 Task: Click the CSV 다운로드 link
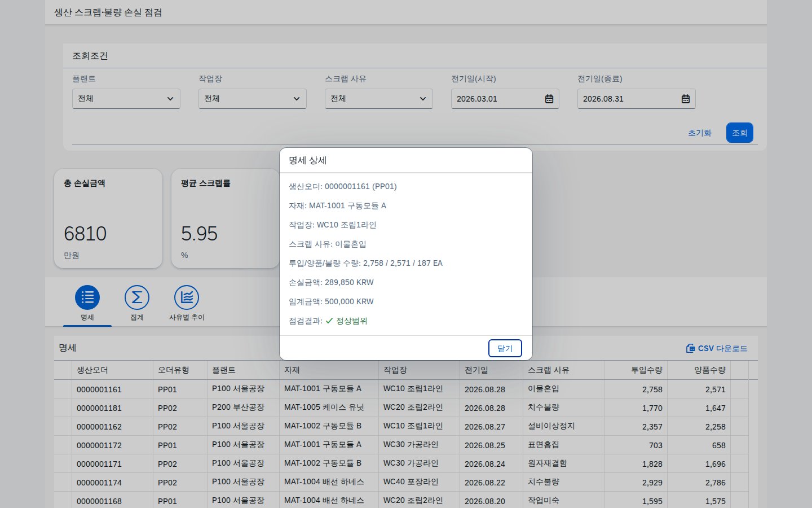coord(717,348)
